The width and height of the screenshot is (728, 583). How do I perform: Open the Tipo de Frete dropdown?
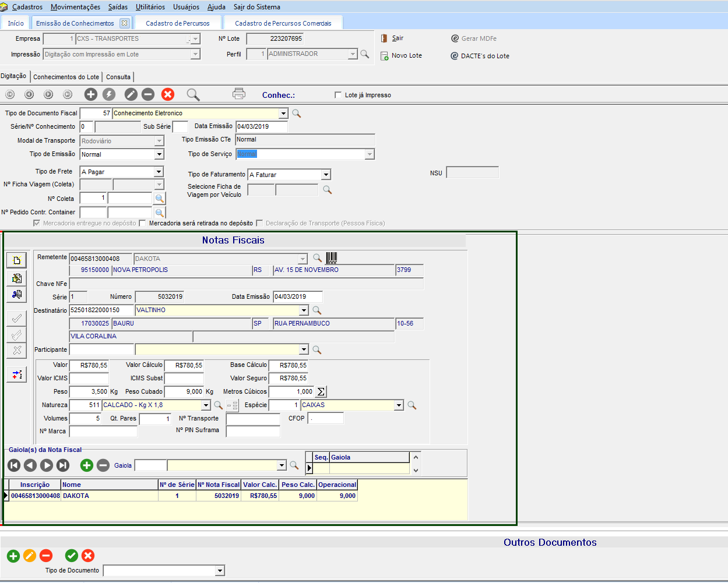tap(159, 172)
